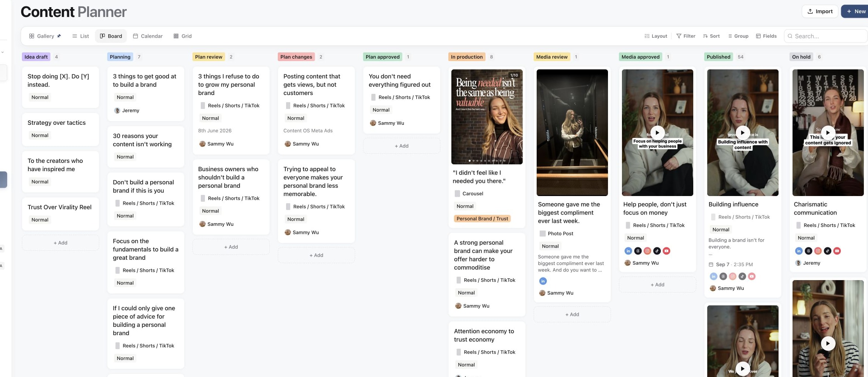
Task: Click the In production column label
Action: [x=467, y=57]
